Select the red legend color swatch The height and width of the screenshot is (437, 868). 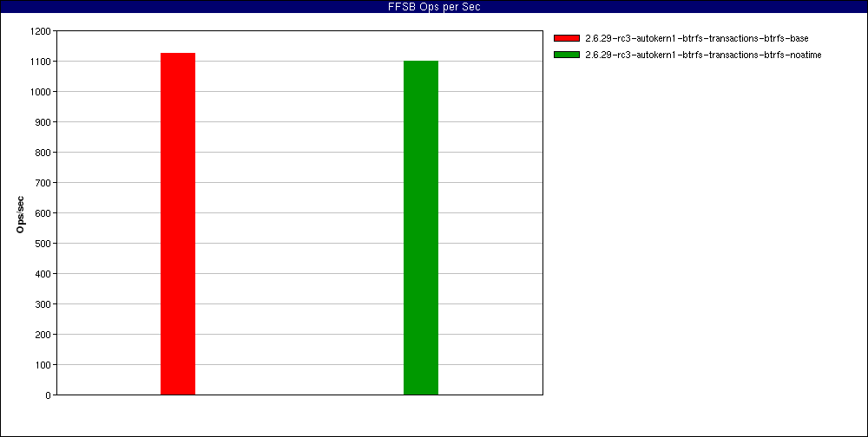567,38
